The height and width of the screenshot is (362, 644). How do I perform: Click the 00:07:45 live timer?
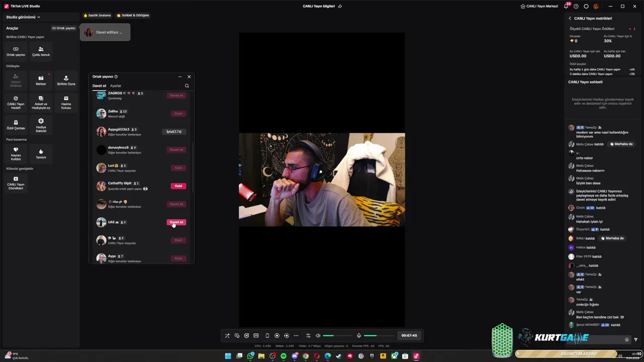tap(409, 335)
